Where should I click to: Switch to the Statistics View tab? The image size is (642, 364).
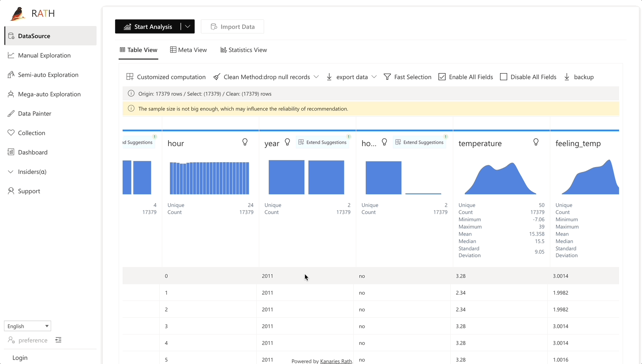pyautogui.click(x=243, y=50)
